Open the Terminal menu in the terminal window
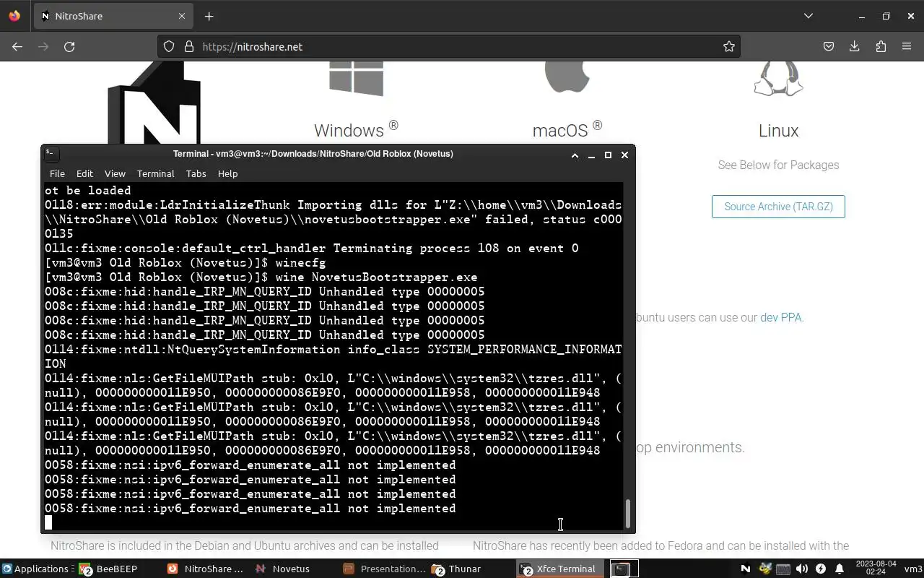This screenshot has width=924, height=578. click(x=156, y=173)
